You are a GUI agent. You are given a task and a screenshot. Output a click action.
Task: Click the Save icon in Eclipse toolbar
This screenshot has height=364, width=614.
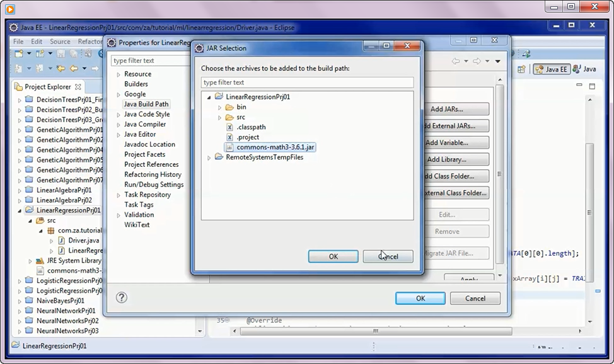[x=61, y=54]
